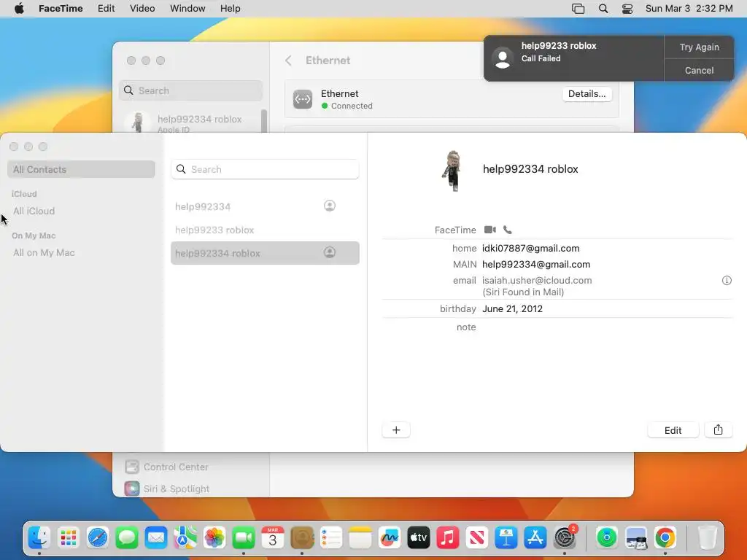
Task: Open Reminders from the Dock
Action: [331, 537]
